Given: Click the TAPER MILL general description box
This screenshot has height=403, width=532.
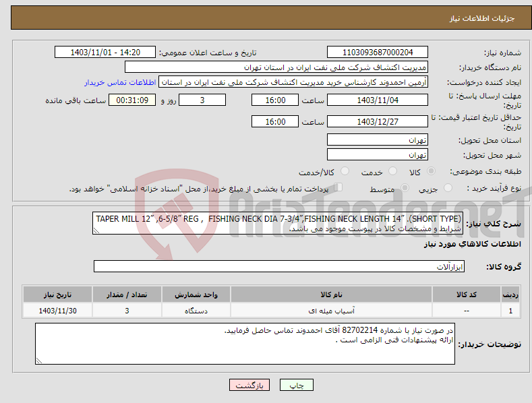Looking at the screenshot, I should [x=278, y=224].
